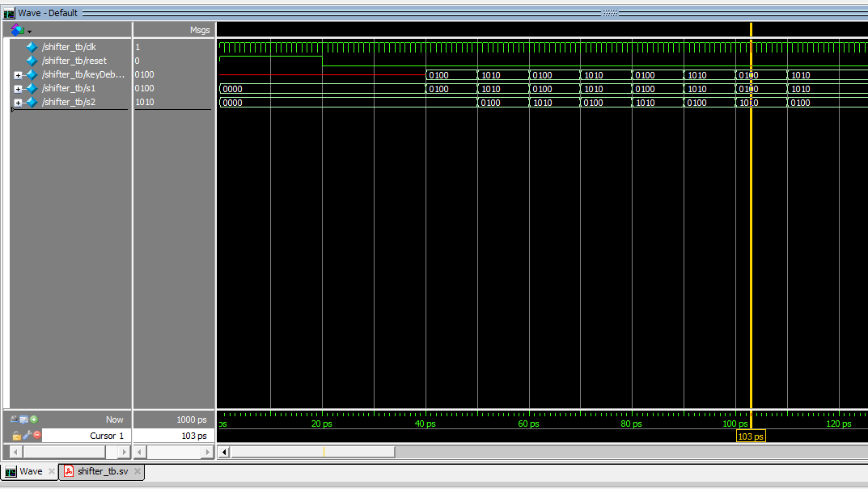The width and height of the screenshot is (868, 489).
Task: Close the shifter_tb.sv tab
Action: click(x=138, y=471)
